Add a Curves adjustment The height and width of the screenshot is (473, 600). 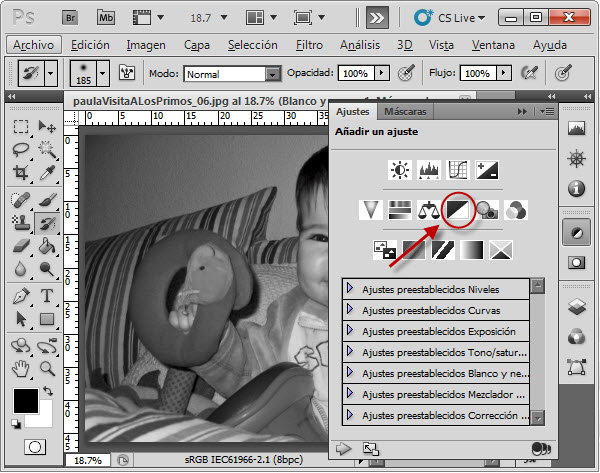(x=458, y=170)
